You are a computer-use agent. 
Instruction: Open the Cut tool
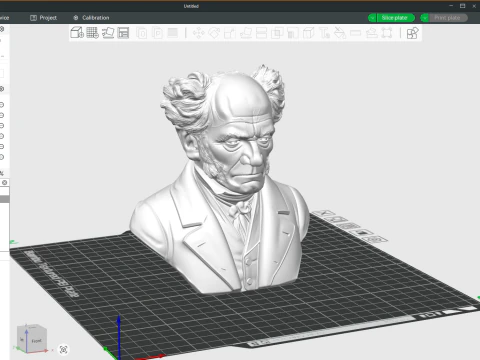261,33
